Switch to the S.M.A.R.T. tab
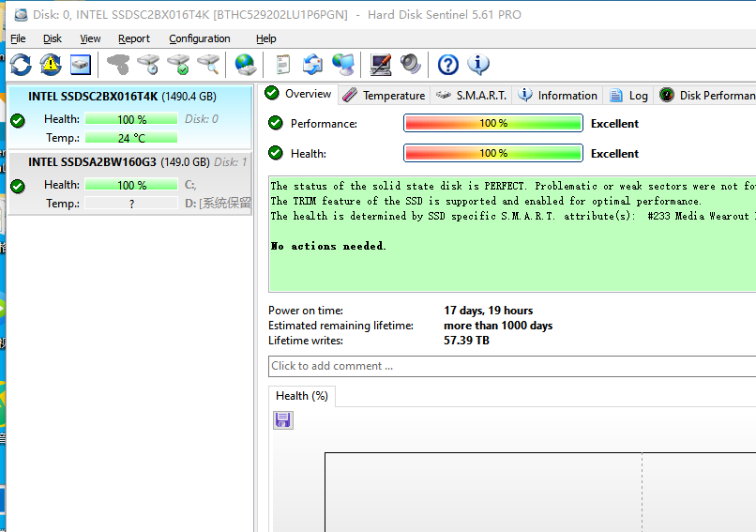 click(471, 96)
